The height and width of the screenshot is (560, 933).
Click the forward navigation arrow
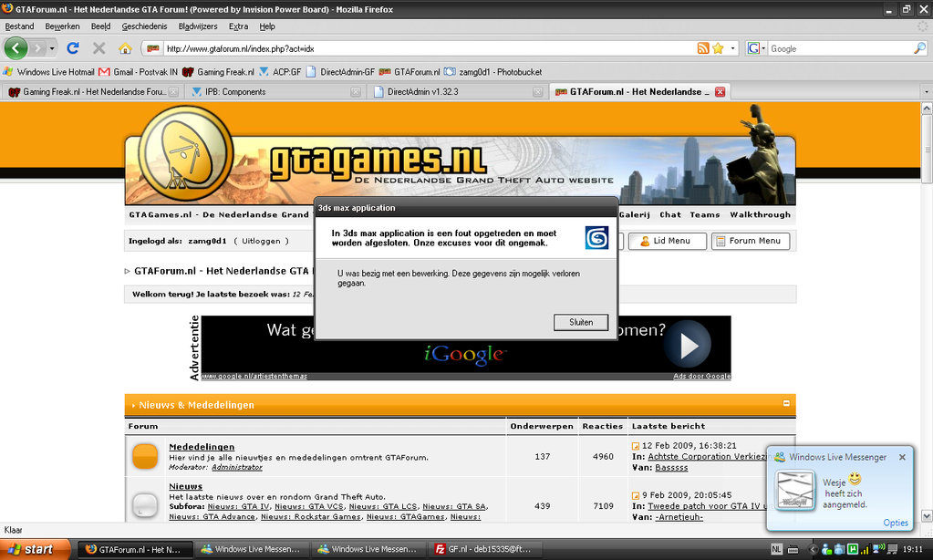37,48
